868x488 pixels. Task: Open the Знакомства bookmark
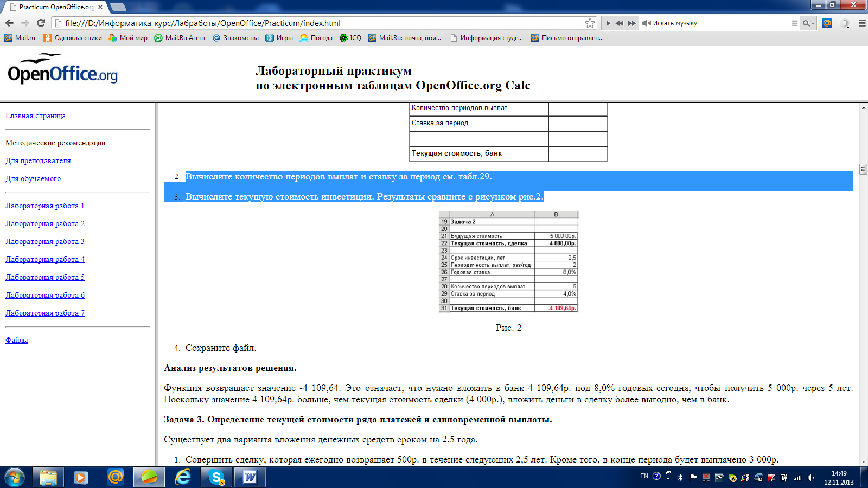click(235, 38)
